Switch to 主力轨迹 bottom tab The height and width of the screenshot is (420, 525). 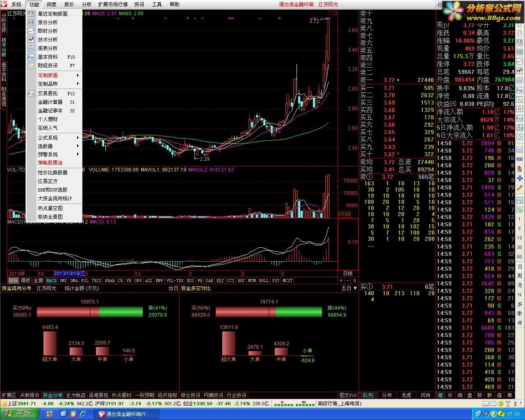76,395
